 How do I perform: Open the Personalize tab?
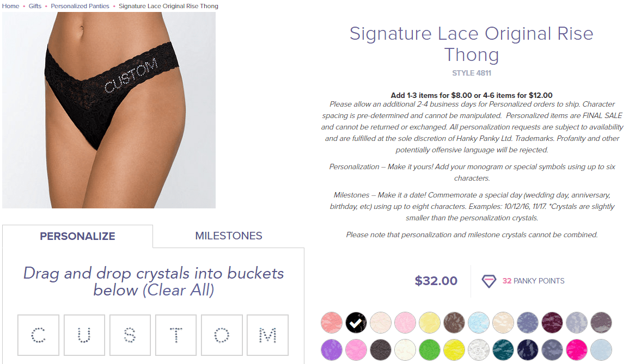pos(77,236)
